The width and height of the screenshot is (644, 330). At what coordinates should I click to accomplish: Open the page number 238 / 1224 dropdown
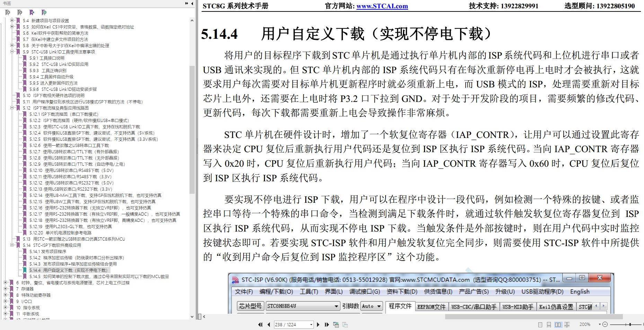coord(311,324)
